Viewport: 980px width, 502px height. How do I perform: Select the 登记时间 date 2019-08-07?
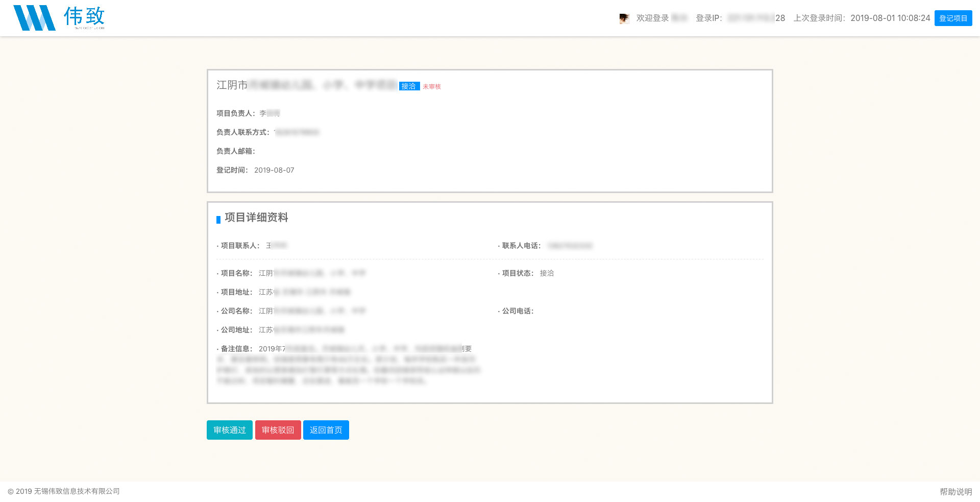pyautogui.click(x=274, y=170)
